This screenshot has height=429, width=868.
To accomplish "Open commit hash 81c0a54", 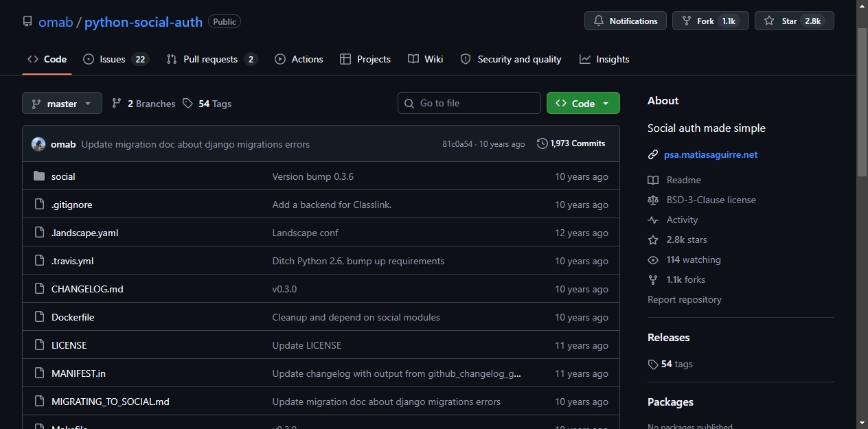I will (x=457, y=144).
